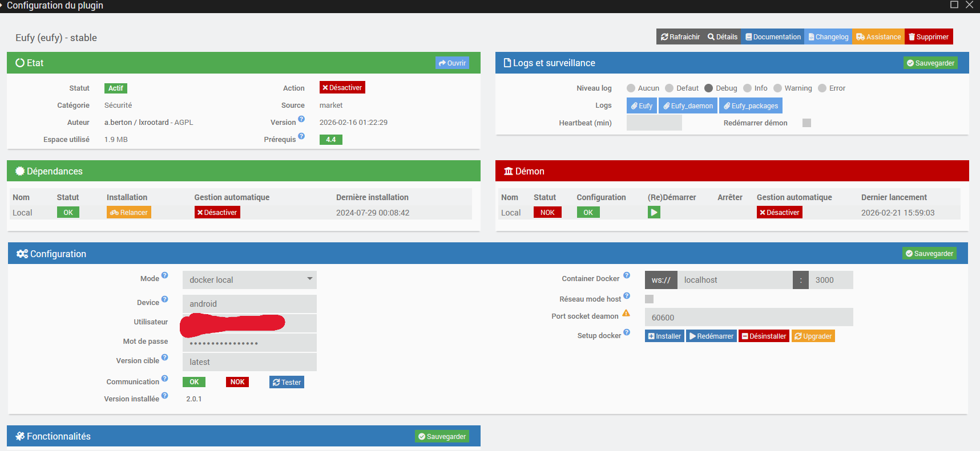Image resolution: width=980 pixels, height=451 pixels.
Task: Click last install date 2024-07-29 00:08:42
Action: tap(373, 213)
